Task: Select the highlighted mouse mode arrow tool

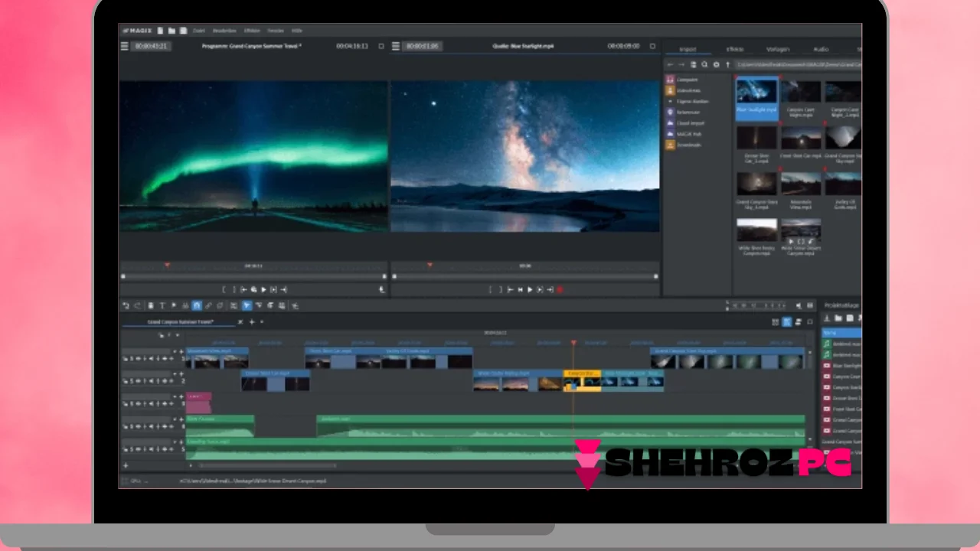Action: [x=247, y=306]
